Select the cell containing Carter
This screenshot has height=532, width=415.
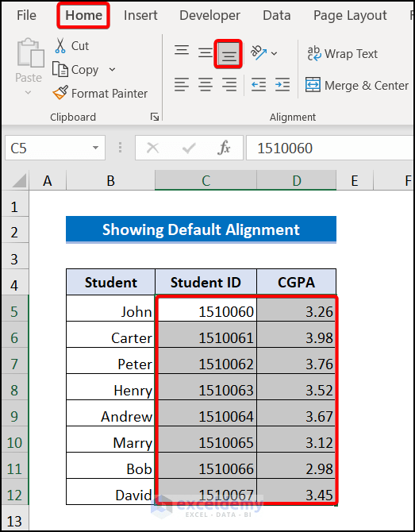(x=110, y=334)
